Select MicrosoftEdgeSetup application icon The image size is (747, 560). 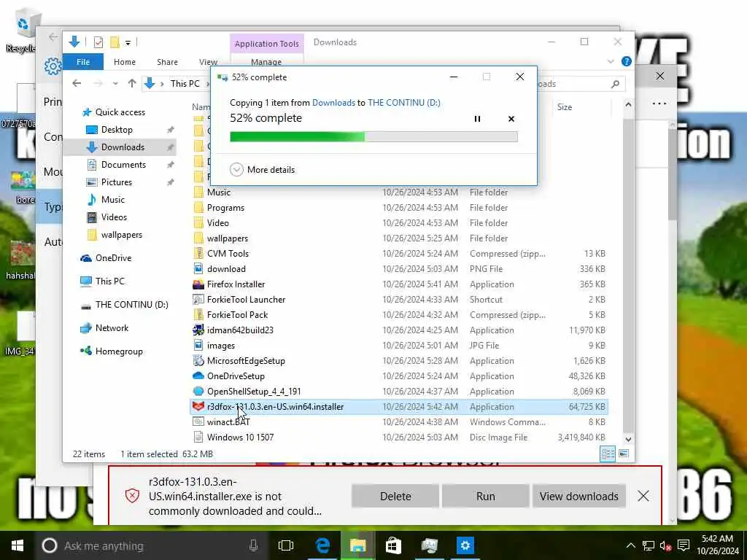point(198,360)
